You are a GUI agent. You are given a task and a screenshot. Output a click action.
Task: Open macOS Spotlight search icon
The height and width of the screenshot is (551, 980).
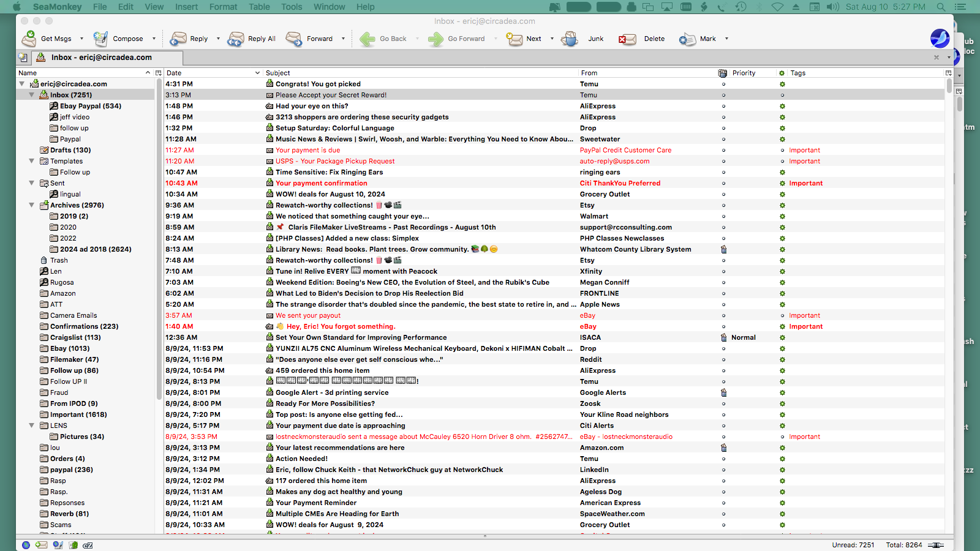[x=941, y=7]
